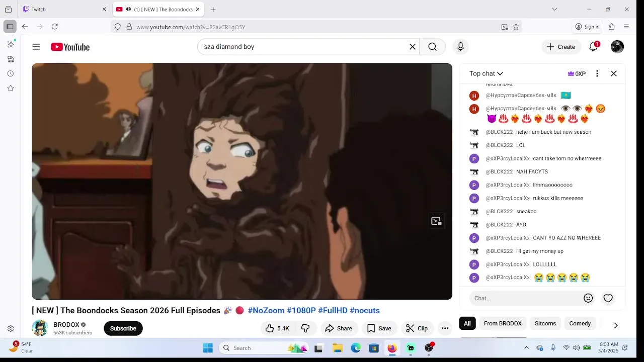644x362 pixels.
Task: Reload the current page
Action: 55,27
